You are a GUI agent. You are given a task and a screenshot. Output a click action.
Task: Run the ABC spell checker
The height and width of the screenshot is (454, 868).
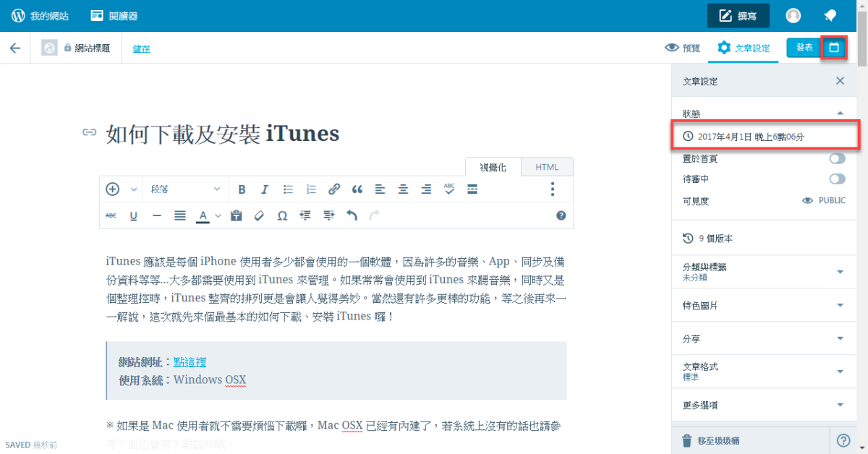[449, 189]
